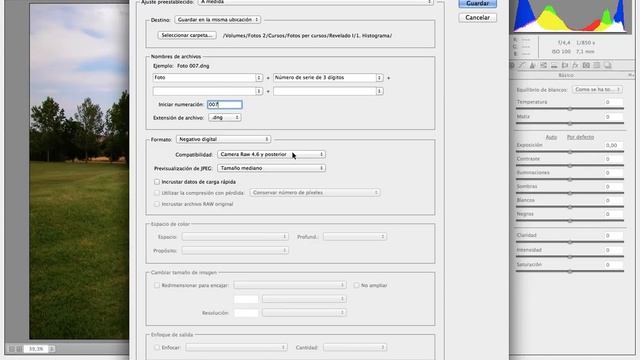Screen dimensions: 640x360
Task: Click the Contraste slider handle
Action: coord(570,166)
